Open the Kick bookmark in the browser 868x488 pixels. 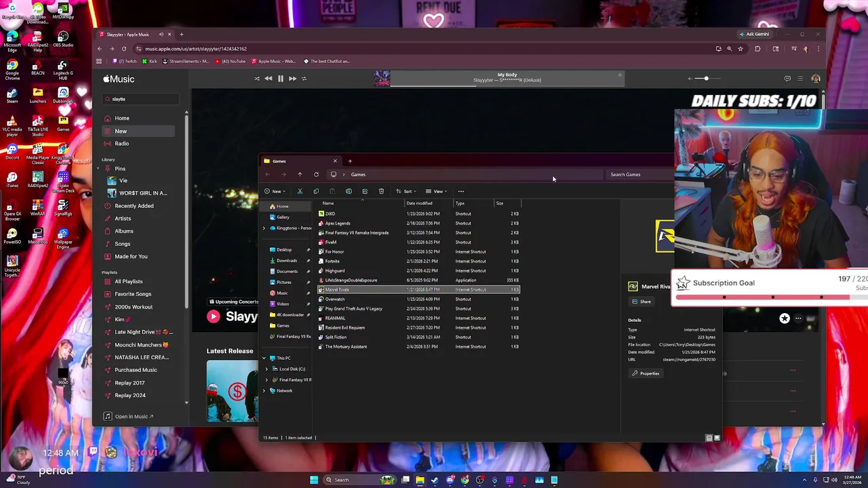(x=150, y=61)
